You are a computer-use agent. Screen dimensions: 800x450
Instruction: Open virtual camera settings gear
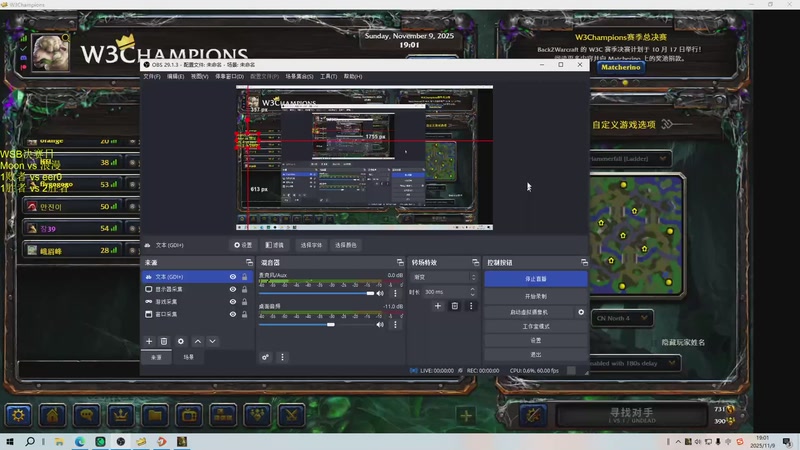click(x=581, y=312)
